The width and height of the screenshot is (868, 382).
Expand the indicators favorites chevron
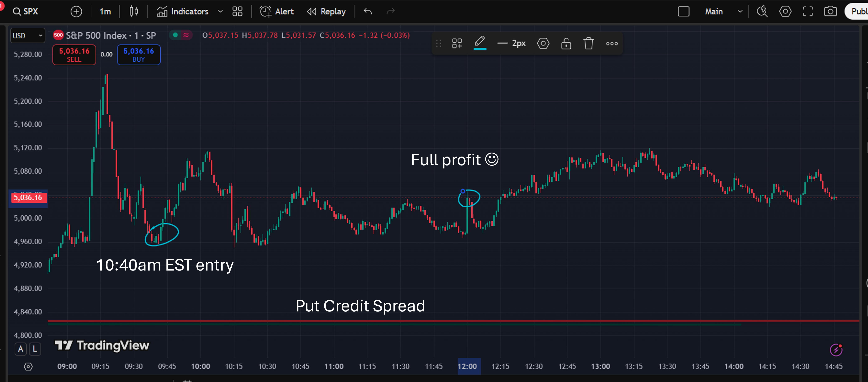pyautogui.click(x=220, y=11)
